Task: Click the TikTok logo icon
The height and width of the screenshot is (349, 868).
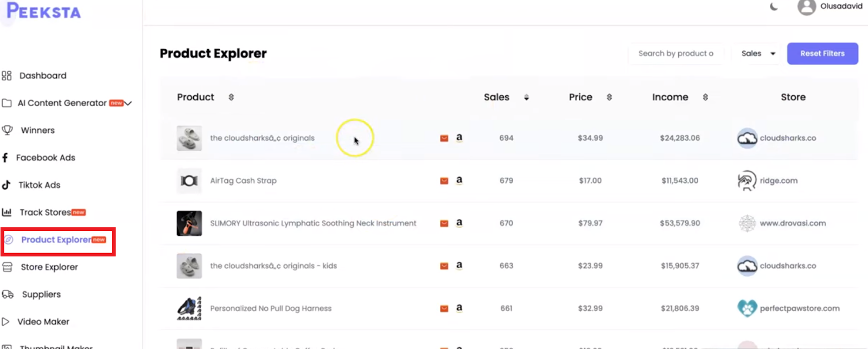Action: (6, 185)
